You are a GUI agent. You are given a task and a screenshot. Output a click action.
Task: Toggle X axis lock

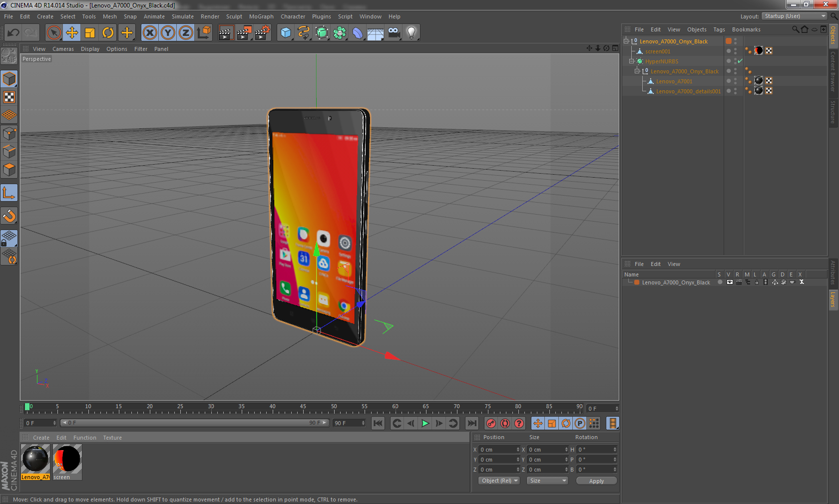[150, 33]
